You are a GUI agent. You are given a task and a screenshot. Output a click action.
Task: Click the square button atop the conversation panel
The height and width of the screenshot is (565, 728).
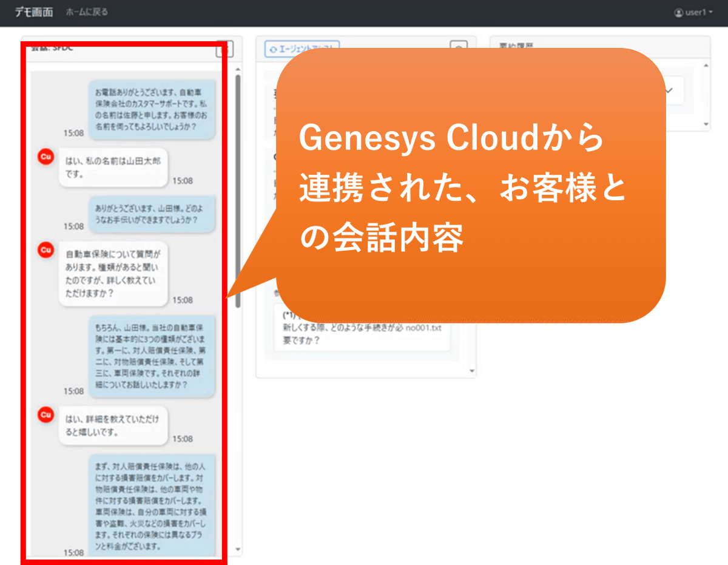(224, 49)
